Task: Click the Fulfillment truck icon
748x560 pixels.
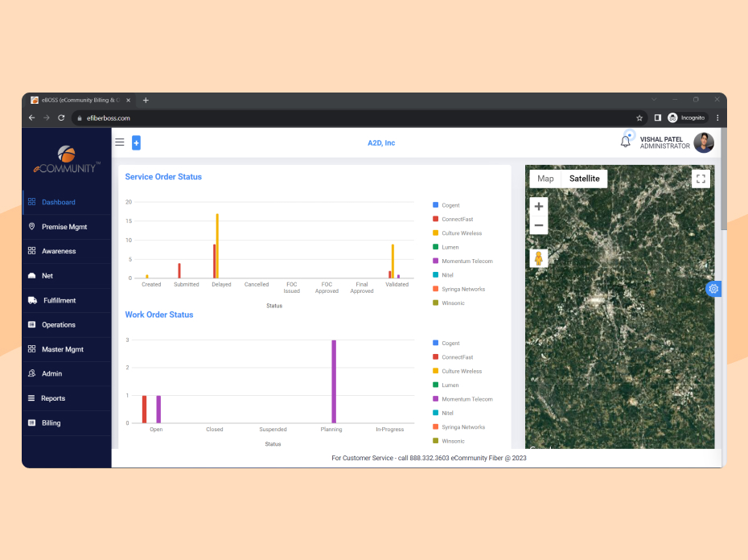Action: 32,300
